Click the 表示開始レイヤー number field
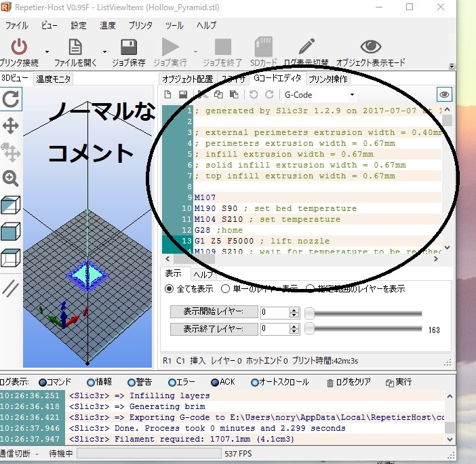 pyautogui.click(x=275, y=312)
